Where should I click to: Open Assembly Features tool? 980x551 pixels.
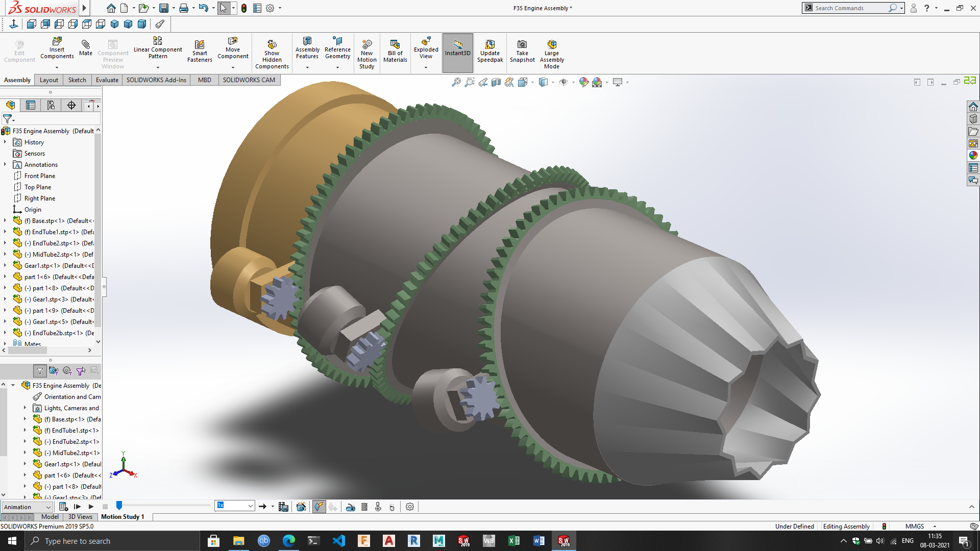307,48
